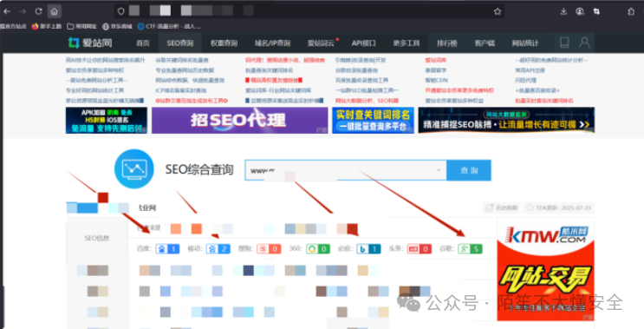Open the browser downloads icon

coord(563,11)
